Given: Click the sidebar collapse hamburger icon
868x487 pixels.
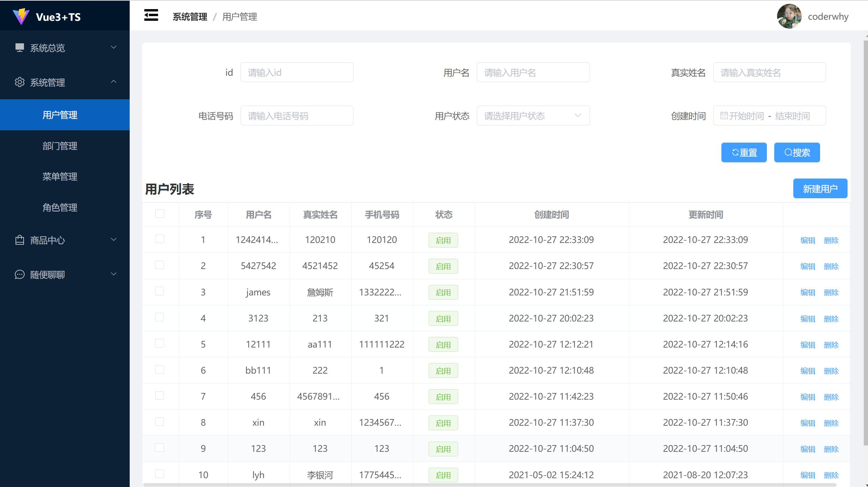Looking at the screenshot, I should (151, 15).
